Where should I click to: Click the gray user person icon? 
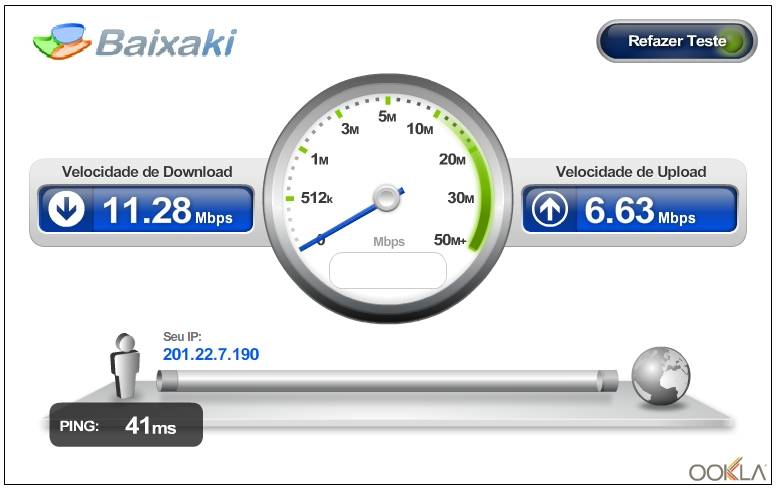pyautogui.click(x=125, y=366)
